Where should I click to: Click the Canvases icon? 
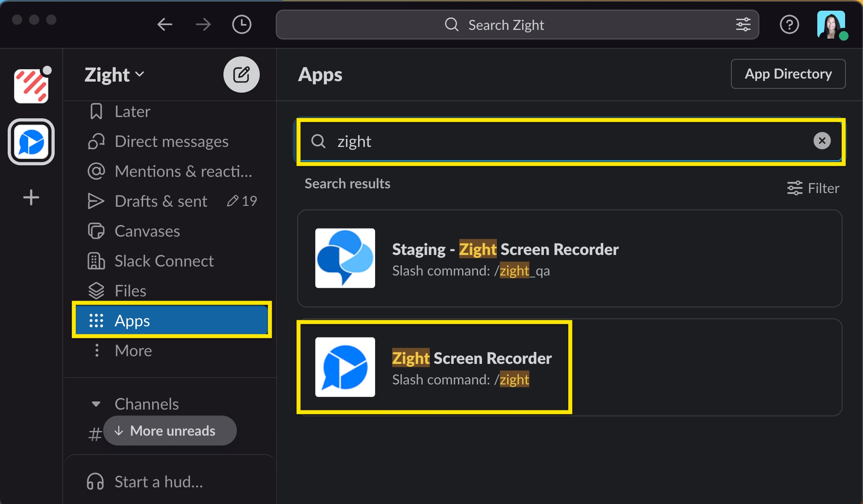96,231
